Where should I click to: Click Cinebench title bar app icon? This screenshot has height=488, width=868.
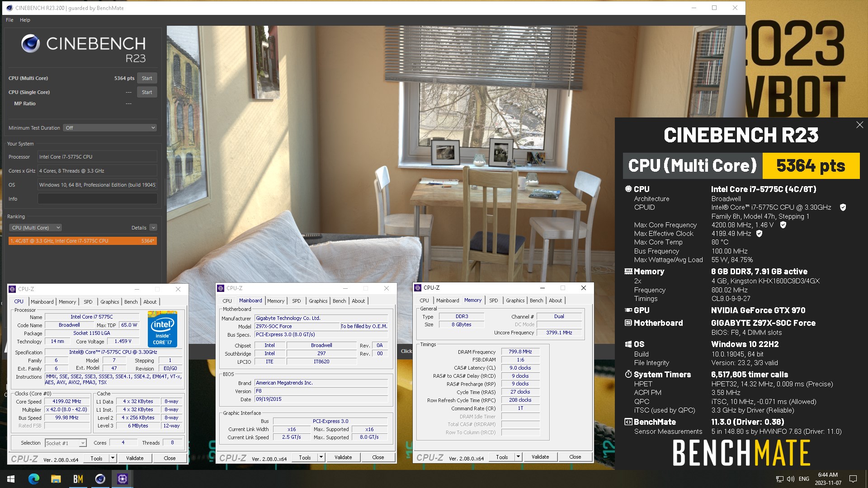click(x=9, y=8)
